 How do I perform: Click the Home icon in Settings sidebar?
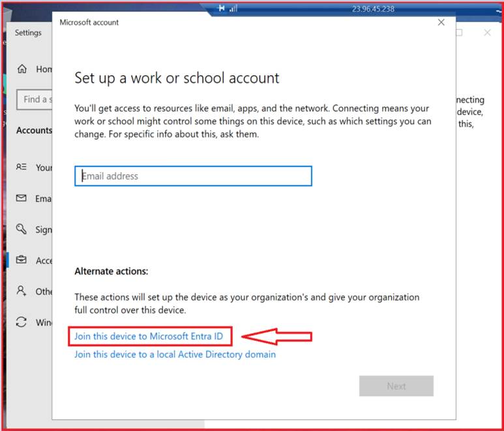22,68
